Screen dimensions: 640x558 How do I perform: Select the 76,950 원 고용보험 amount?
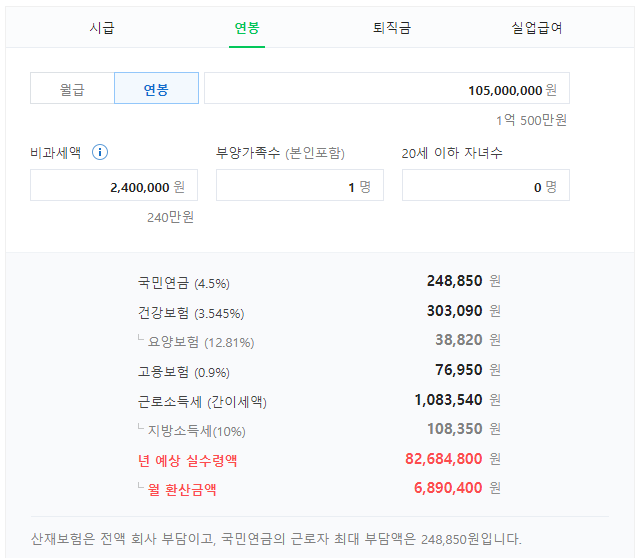pyautogui.click(x=468, y=370)
